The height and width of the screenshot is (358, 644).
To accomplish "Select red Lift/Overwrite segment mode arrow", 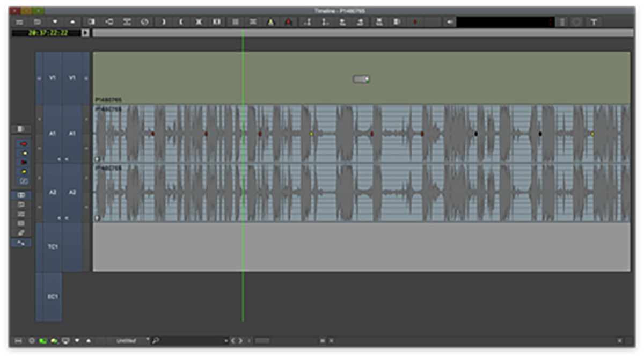I will pos(23,144).
